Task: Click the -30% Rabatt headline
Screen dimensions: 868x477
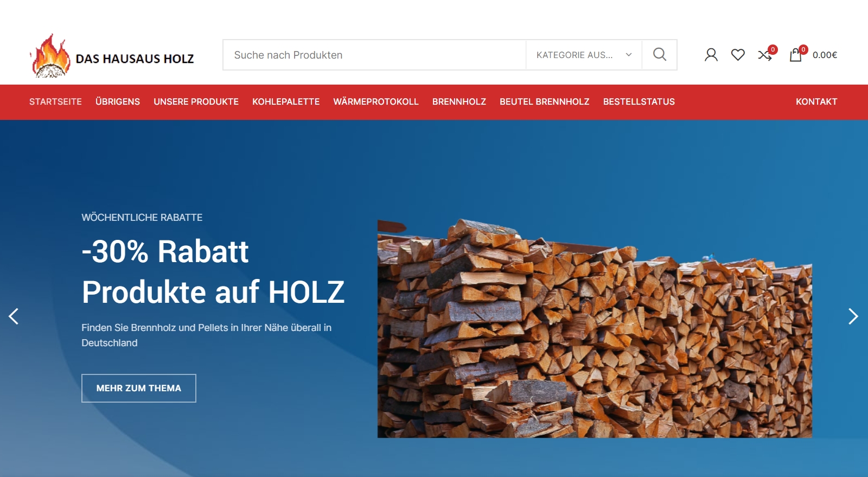Action: 165,251
